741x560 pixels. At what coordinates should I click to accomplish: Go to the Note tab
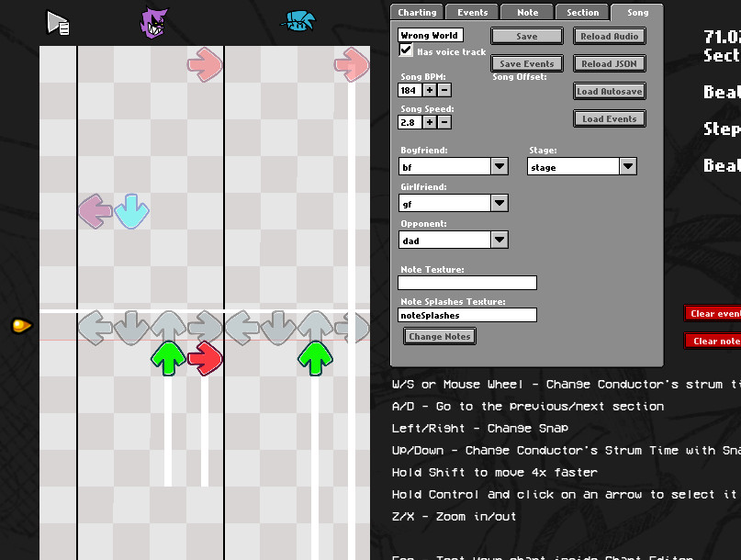point(528,13)
